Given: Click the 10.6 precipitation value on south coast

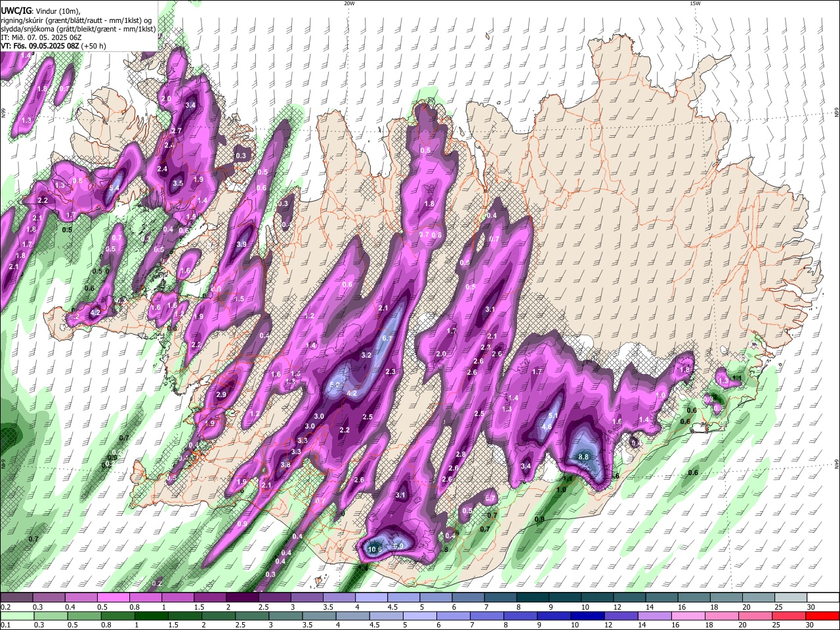Looking at the screenshot, I should pyautogui.click(x=375, y=549).
